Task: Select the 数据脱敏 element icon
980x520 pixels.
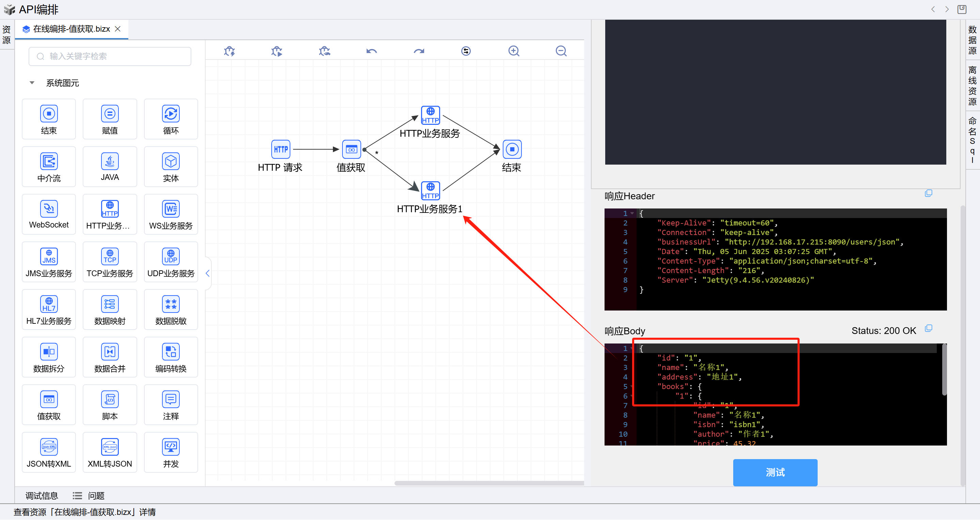Action: [x=171, y=304]
